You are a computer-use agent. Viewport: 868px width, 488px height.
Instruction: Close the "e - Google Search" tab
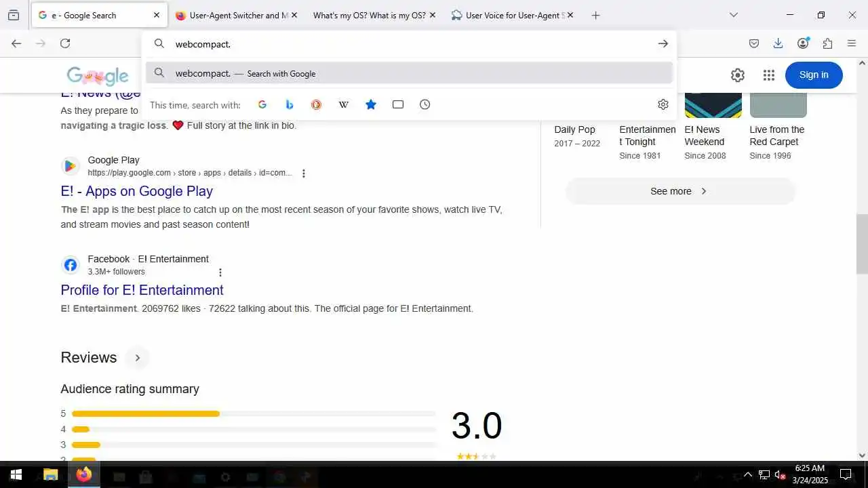tap(157, 15)
